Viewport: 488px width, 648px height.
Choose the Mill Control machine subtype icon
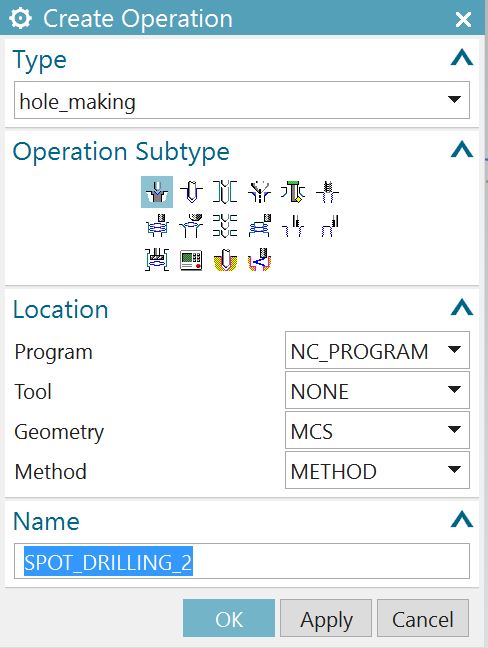point(191,260)
